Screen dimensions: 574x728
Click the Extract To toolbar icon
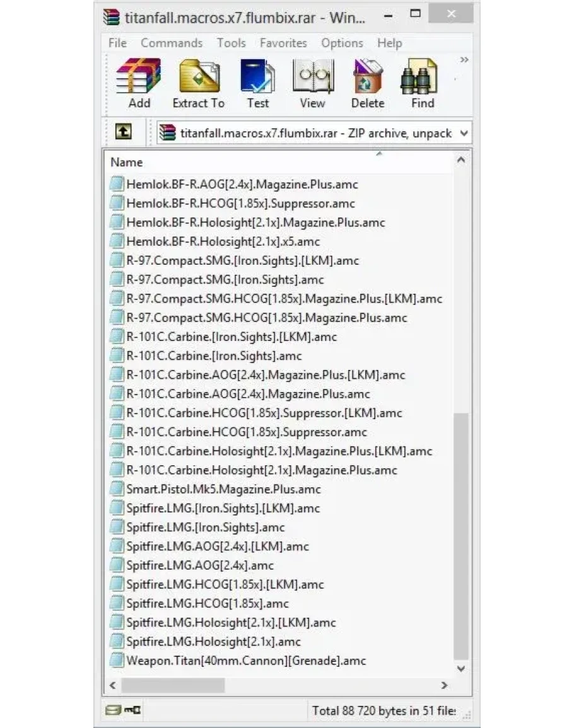point(198,83)
